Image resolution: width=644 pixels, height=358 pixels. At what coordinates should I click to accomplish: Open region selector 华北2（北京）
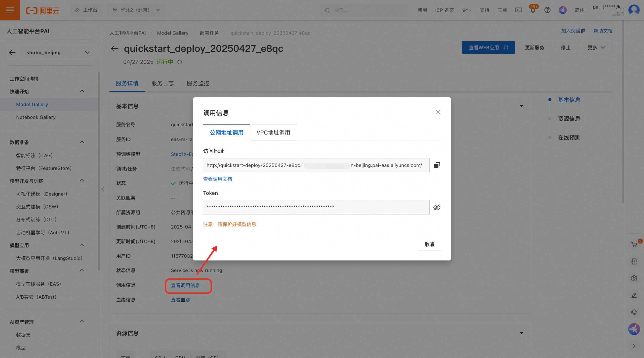[x=136, y=10]
